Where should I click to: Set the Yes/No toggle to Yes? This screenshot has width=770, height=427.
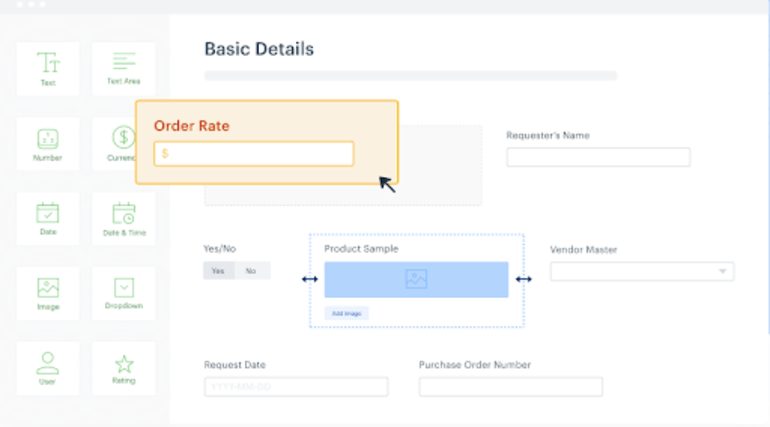[x=219, y=271]
